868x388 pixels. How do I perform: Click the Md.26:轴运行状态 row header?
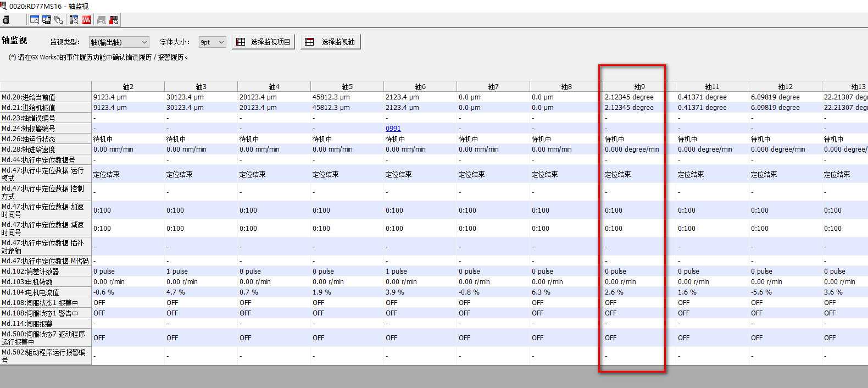click(46, 139)
